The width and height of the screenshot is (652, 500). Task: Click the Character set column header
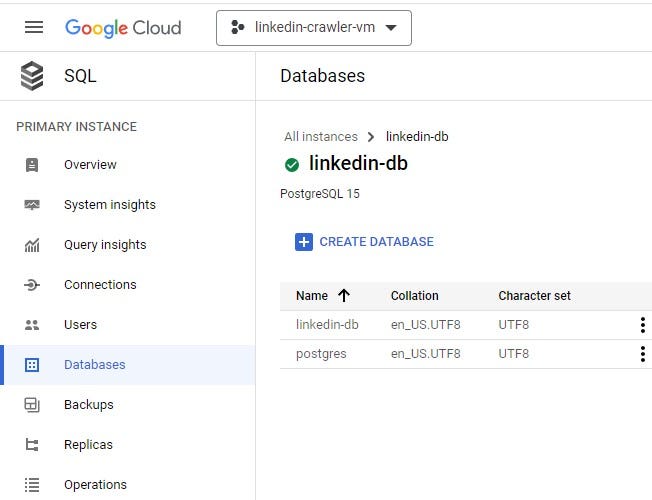[x=534, y=296]
